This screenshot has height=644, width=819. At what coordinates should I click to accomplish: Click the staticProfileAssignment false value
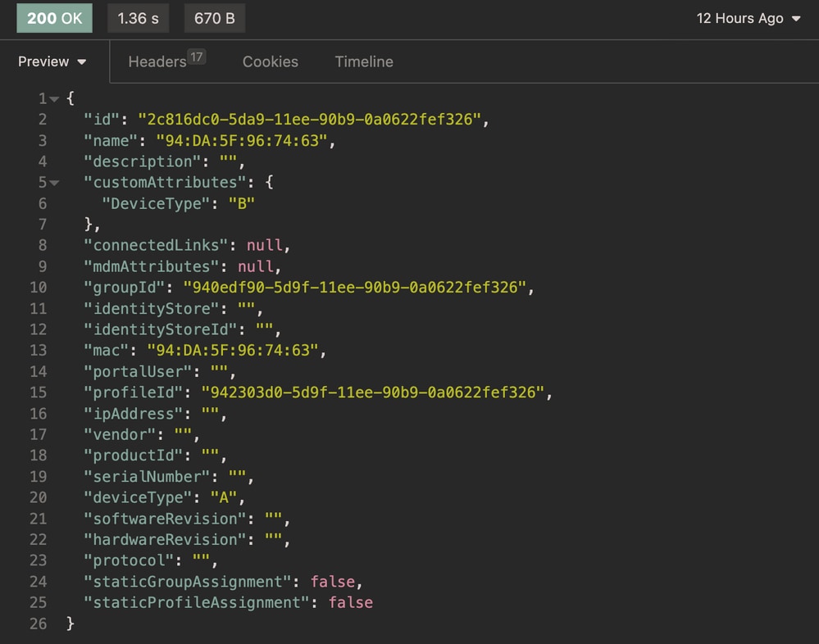(x=350, y=603)
